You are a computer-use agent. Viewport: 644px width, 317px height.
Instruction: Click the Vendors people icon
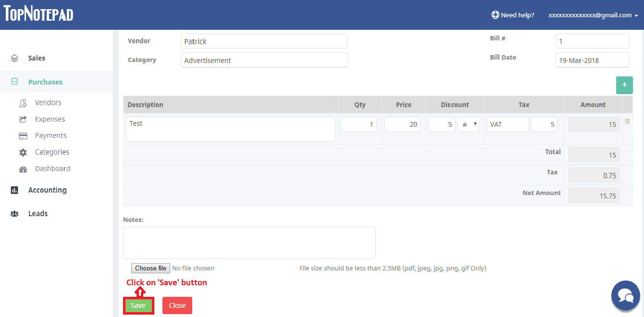(23, 103)
